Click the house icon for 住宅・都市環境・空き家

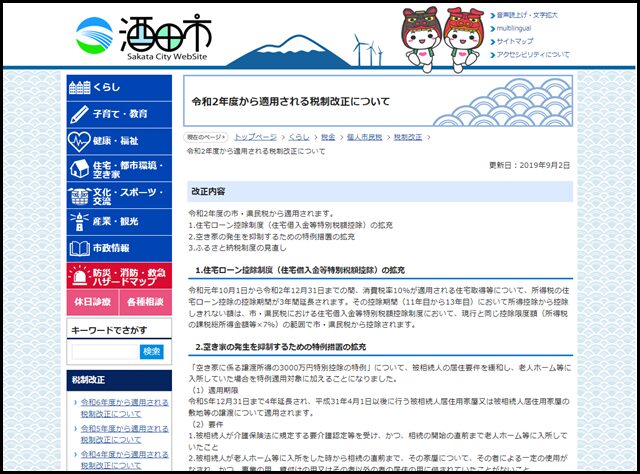pos(79,168)
